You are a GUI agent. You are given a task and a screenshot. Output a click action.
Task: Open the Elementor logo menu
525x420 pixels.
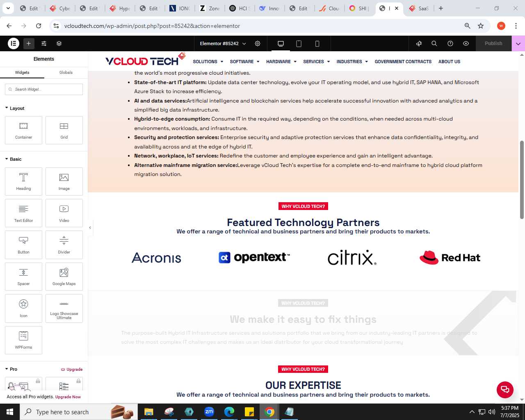pos(14,43)
